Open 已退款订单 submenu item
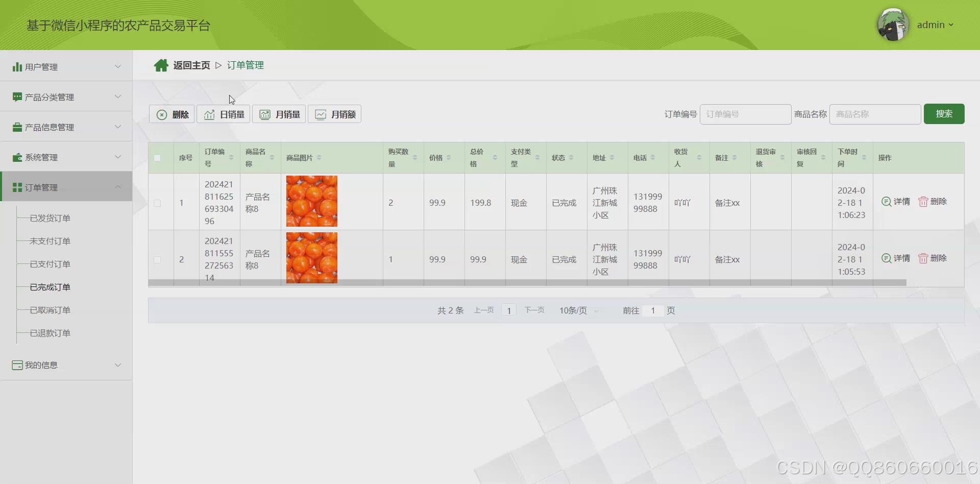980x484 pixels. [50, 333]
